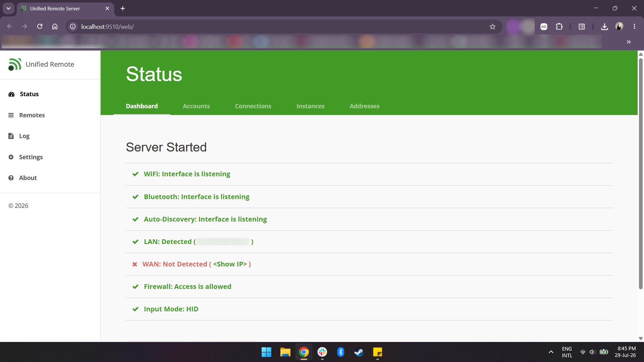Go to browser home page

point(55,26)
